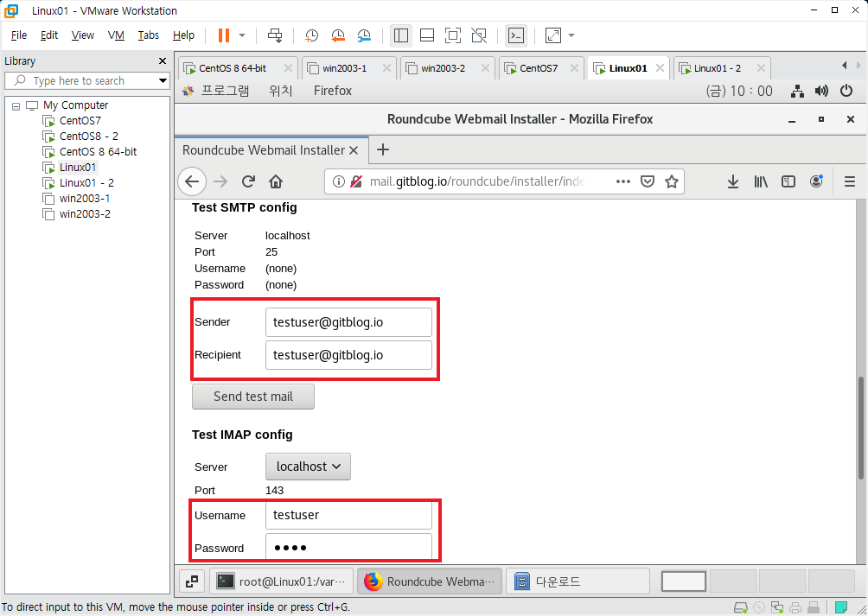Open the console view icon in VMware toolbar
The image size is (868, 616).
click(x=516, y=35)
